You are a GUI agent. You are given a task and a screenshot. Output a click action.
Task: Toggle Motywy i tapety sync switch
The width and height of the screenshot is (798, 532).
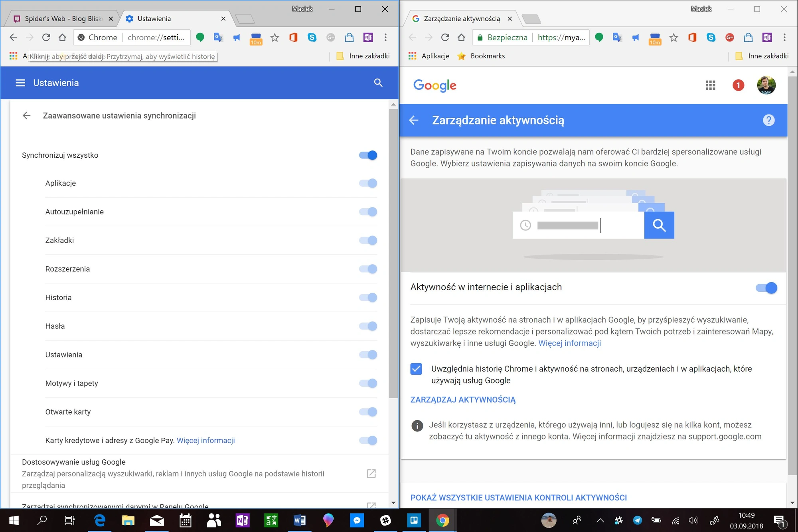point(368,384)
